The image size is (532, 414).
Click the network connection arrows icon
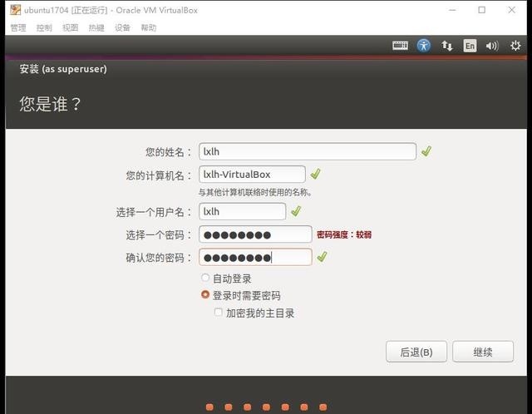click(x=447, y=46)
